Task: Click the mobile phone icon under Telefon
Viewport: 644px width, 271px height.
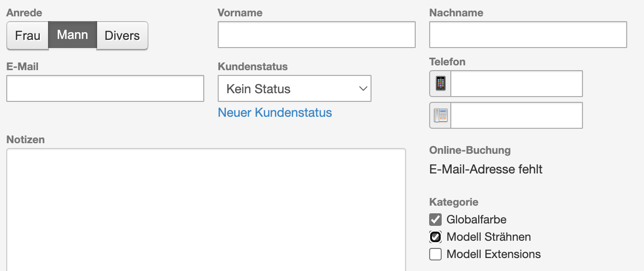Action: pyautogui.click(x=440, y=84)
